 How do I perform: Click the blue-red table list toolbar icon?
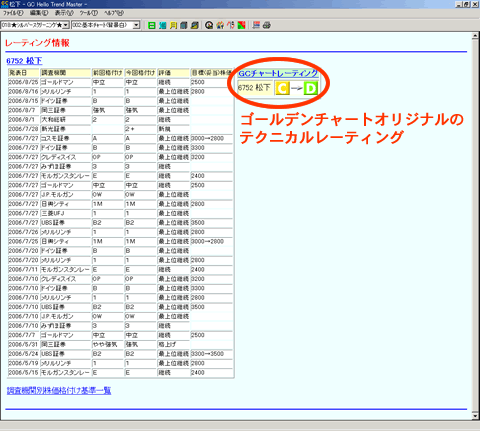(256, 25)
